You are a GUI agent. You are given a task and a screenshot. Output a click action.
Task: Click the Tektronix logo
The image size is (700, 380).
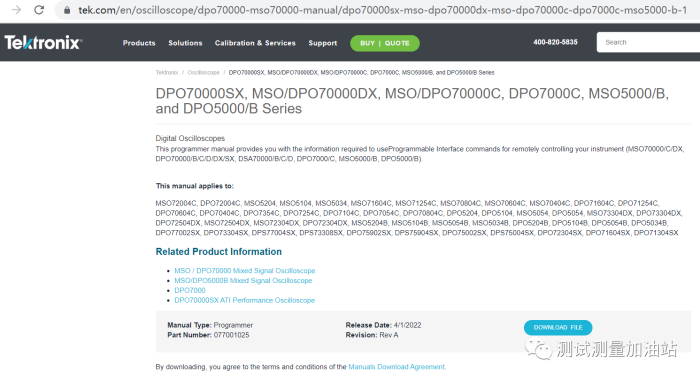pyautogui.click(x=43, y=42)
